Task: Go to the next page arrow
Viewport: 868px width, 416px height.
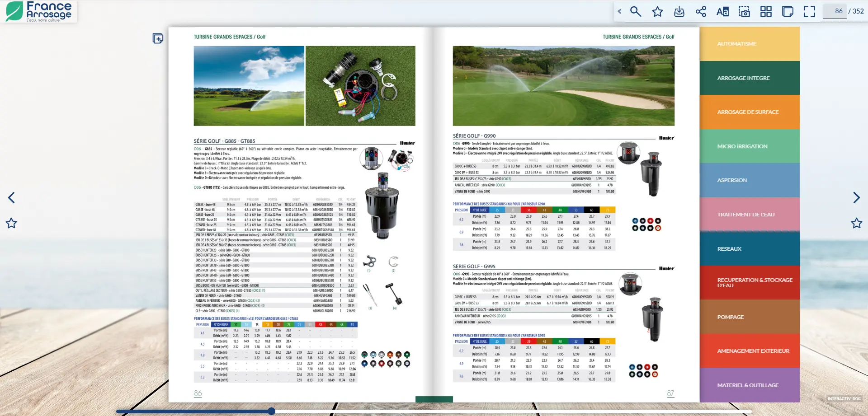Action: 856,197
